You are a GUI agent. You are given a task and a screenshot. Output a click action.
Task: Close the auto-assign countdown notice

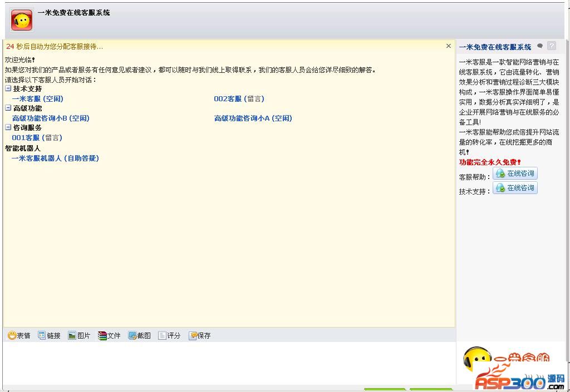tap(448, 46)
